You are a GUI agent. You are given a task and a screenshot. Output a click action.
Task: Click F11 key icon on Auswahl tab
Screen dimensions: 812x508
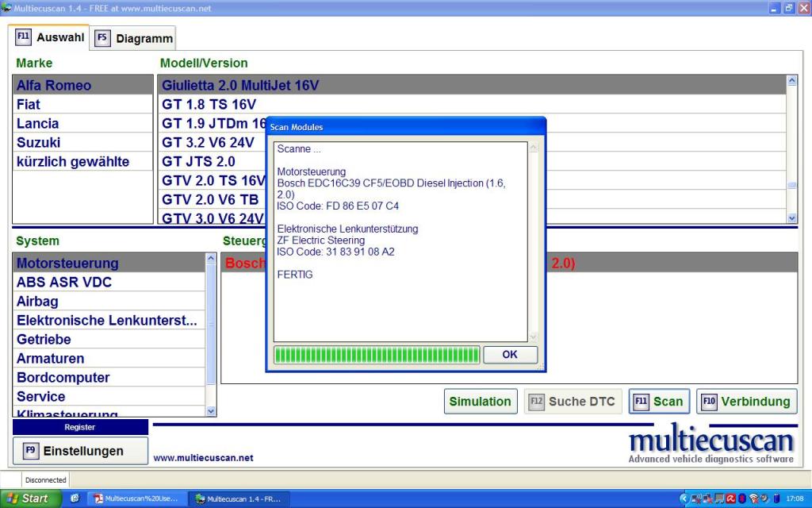point(23,37)
